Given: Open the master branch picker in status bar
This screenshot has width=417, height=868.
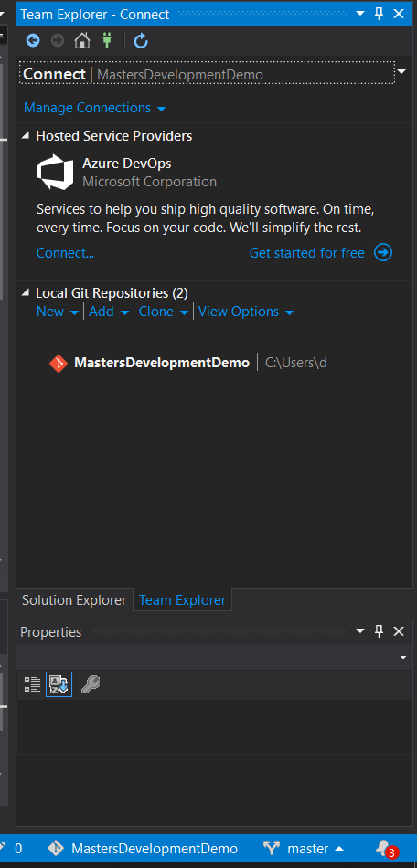Looking at the screenshot, I should pos(315,849).
